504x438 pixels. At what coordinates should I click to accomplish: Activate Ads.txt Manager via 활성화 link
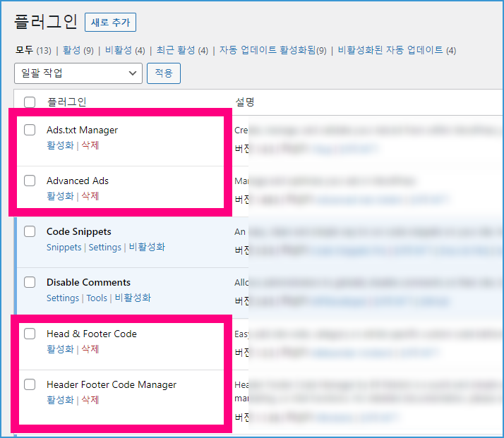60,145
